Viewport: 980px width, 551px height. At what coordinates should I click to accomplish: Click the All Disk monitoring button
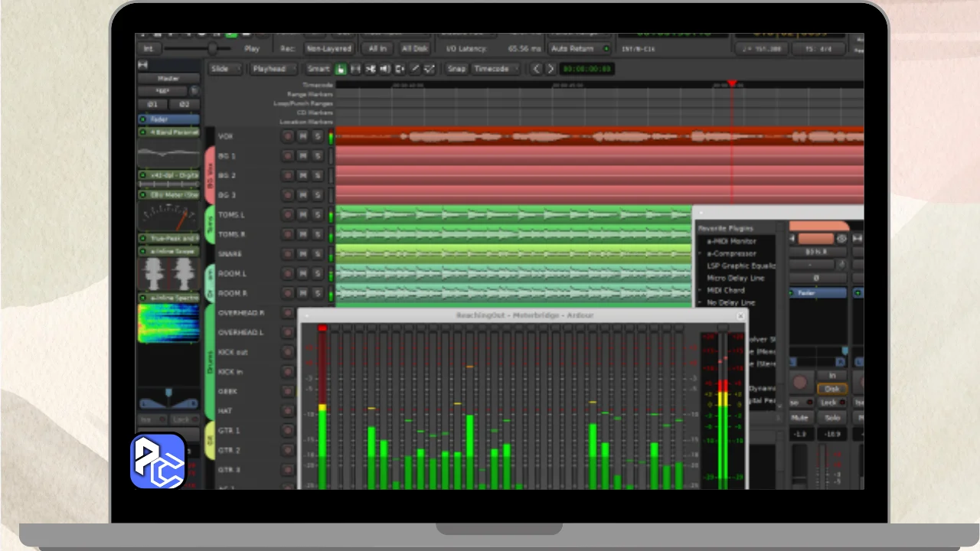tap(414, 48)
